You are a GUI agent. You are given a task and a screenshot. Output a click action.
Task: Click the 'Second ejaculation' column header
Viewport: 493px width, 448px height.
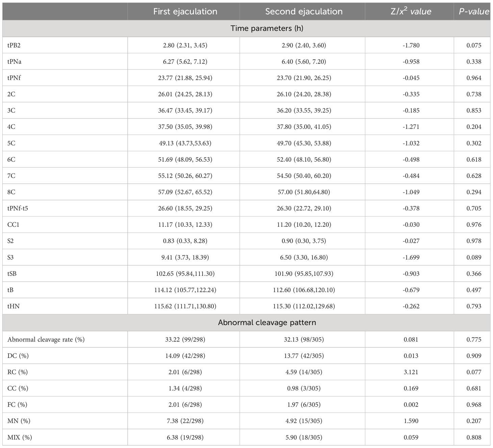click(304, 11)
